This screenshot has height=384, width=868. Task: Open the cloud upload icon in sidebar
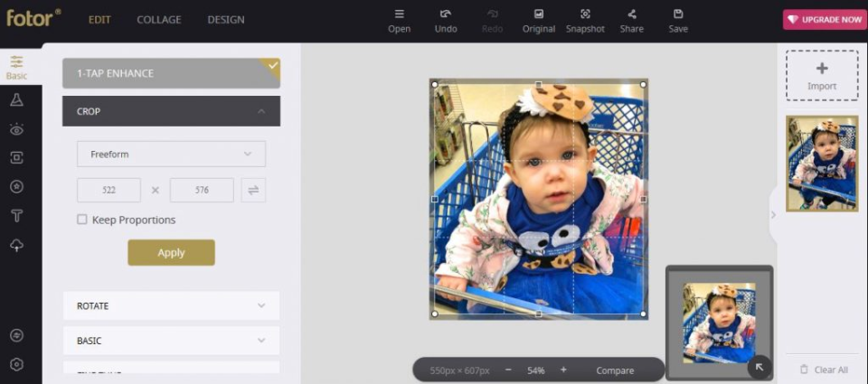tap(16, 245)
